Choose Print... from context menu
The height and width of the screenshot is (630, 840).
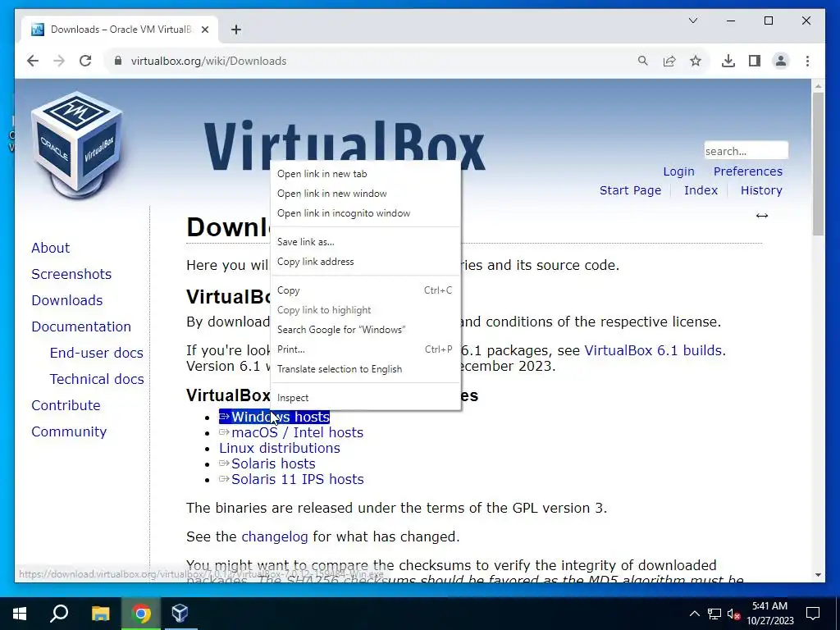[365, 349]
